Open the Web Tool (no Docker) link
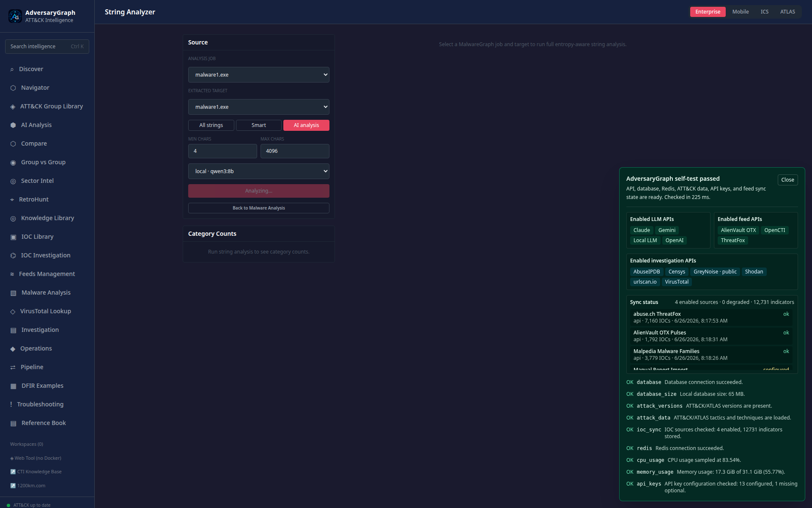812x508 pixels. pyautogui.click(x=36, y=458)
